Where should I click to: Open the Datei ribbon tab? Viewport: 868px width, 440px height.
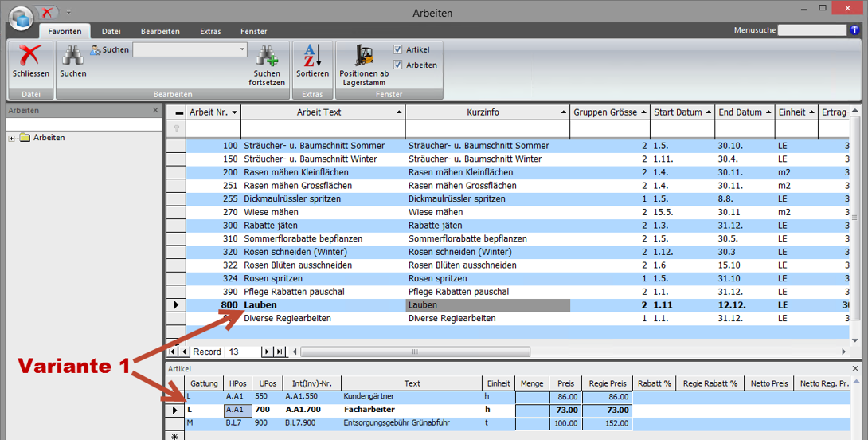(111, 32)
